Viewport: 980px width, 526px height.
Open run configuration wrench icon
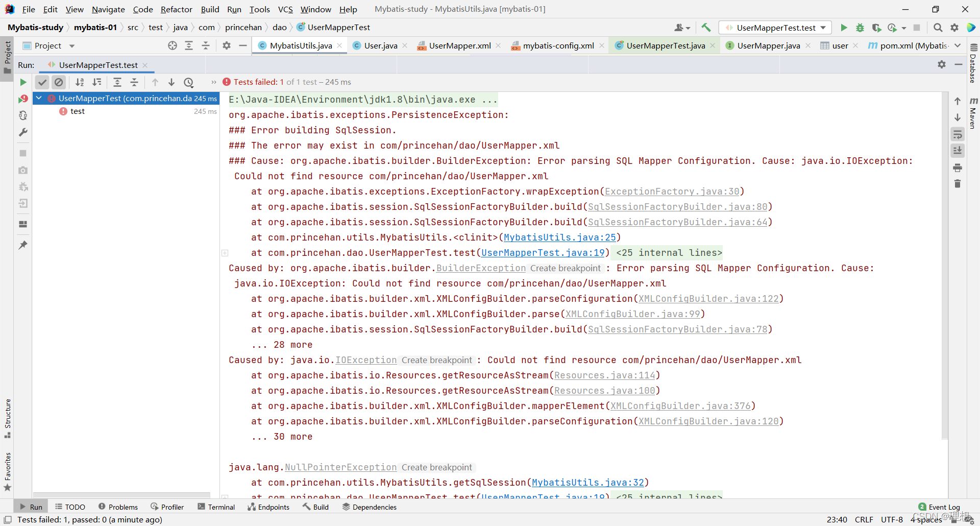pos(23,132)
